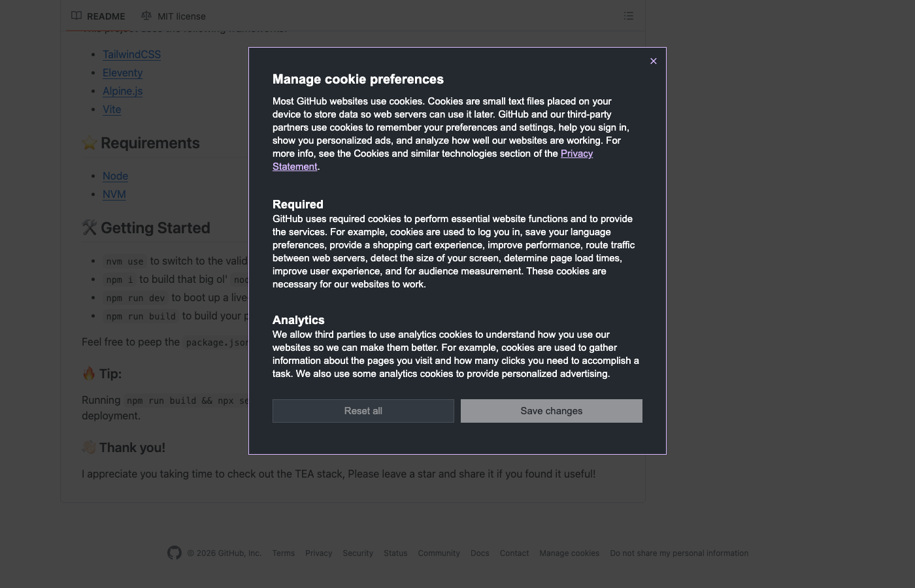Open the Node requirements link
Screen dimensions: 915x588
point(115,176)
